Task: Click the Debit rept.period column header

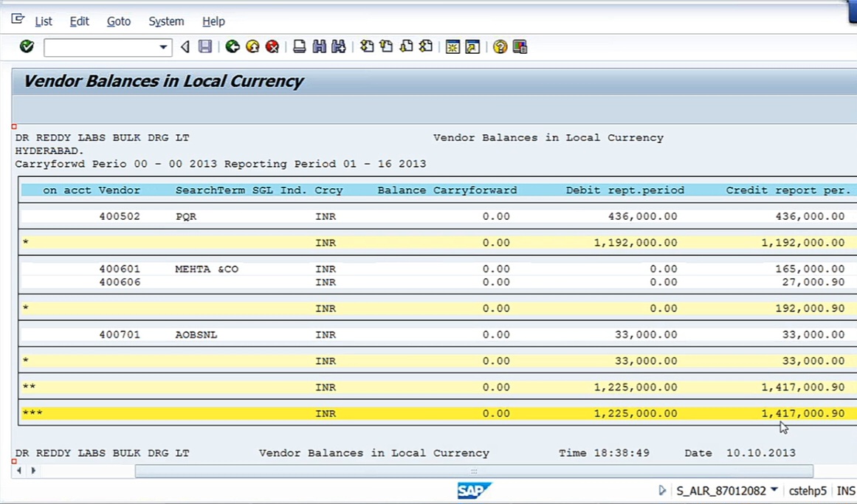Action: pyautogui.click(x=624, y=190)
